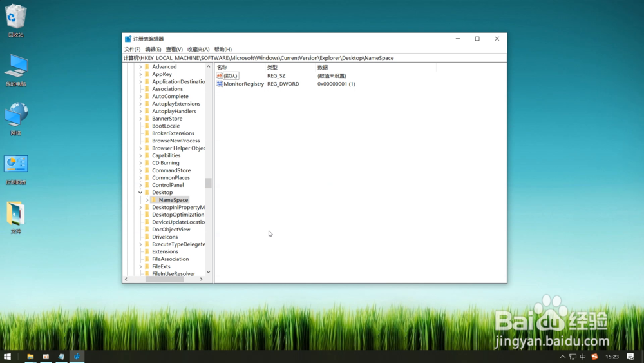Click the NameSpace folder icon
644x363 pixels.
(154, 200)
